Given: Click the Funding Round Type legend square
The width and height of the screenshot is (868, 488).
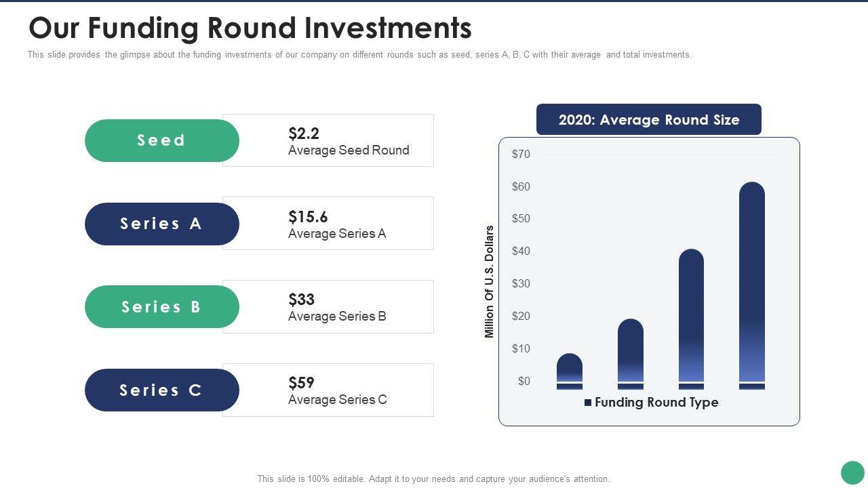Looking at the screenshot, I should (588, 403).
